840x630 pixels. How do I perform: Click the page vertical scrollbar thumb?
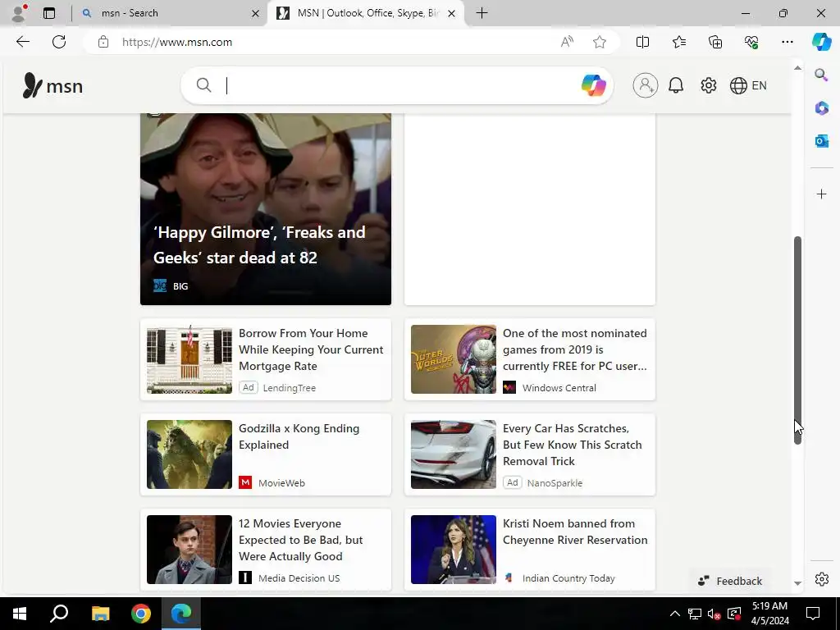click(797, 340)
